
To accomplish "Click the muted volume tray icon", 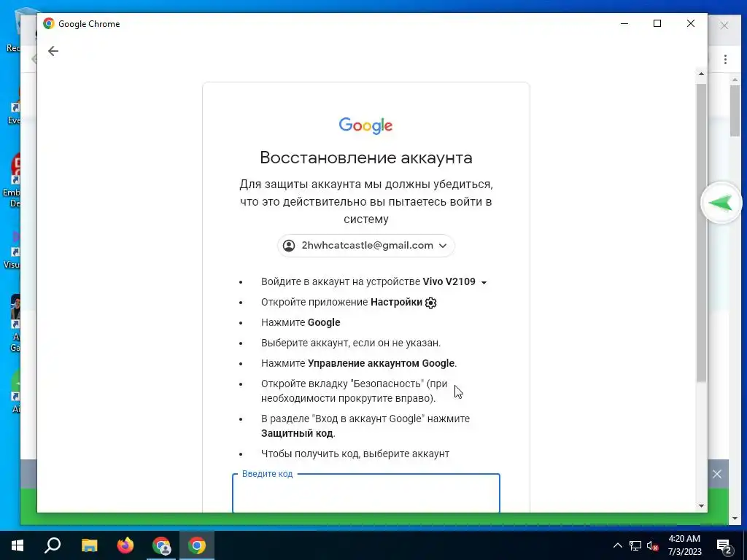I will click(652, 545).
